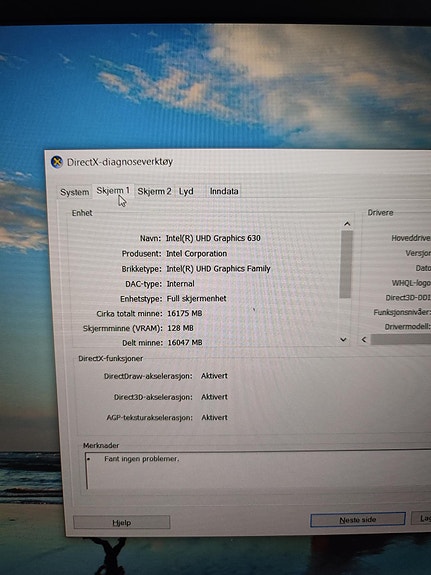
Task: Click the Drivere horizontal scrollbar track
Action: click(x=401, y=340)
